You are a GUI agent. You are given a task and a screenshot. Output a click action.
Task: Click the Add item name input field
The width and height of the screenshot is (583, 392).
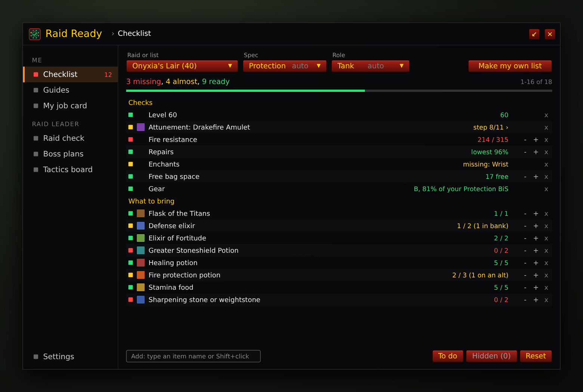click(x=193, y=356)
